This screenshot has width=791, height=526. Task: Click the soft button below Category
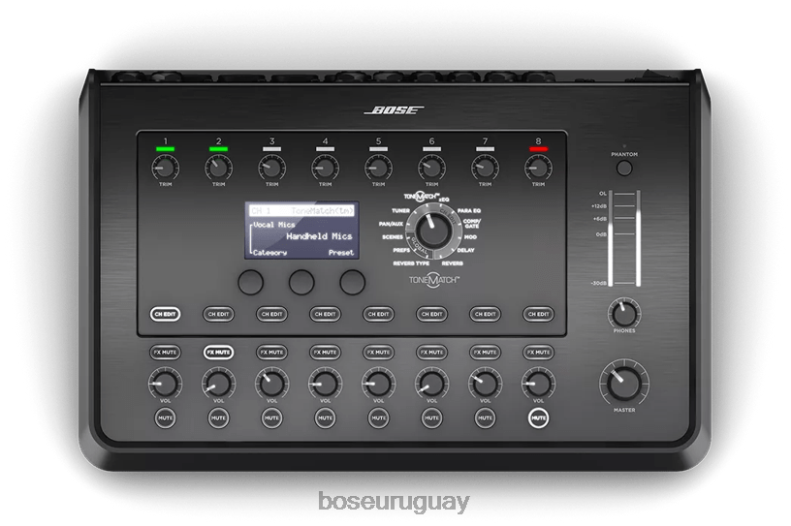[x=251, y=282]
